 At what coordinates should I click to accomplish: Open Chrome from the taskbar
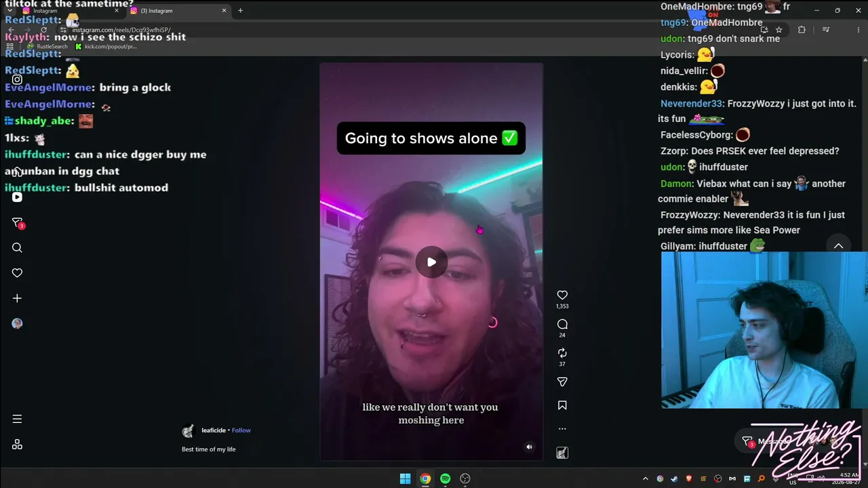coord(425,479)
